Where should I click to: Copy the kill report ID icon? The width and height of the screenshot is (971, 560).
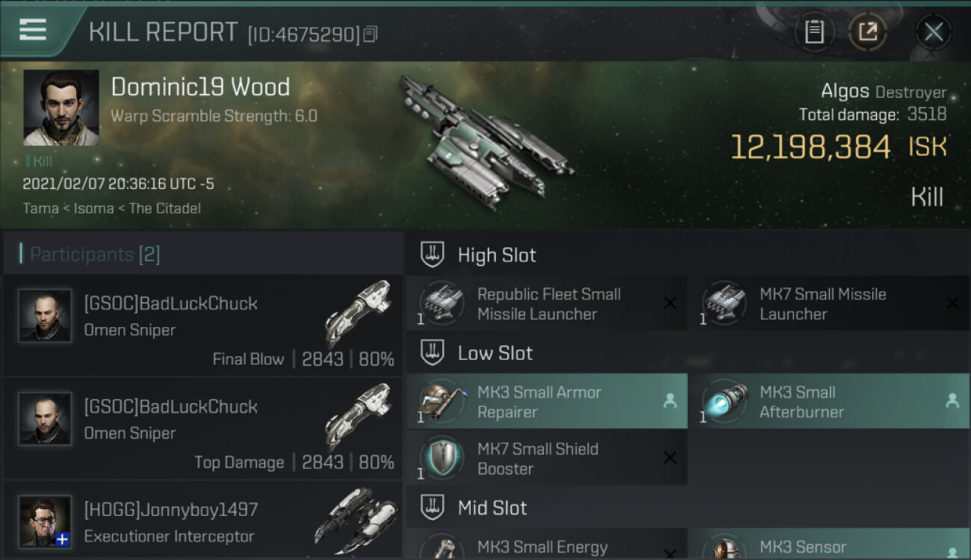click(x=370, y=34)
